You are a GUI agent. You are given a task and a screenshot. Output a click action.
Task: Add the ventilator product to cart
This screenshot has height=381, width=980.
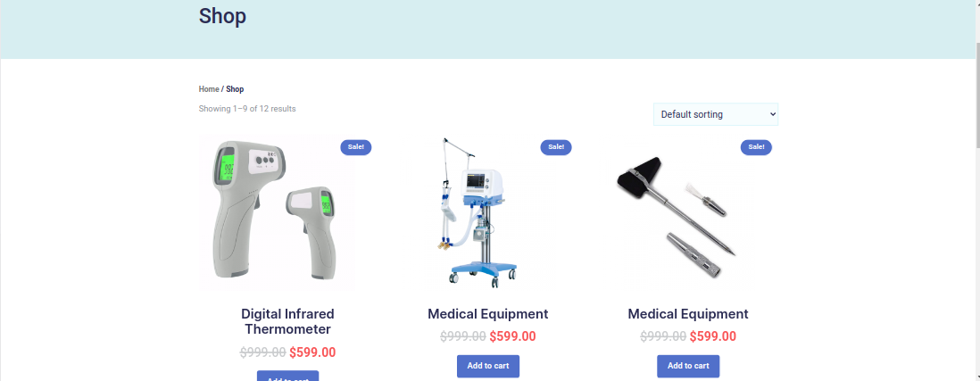click(487, 366)
